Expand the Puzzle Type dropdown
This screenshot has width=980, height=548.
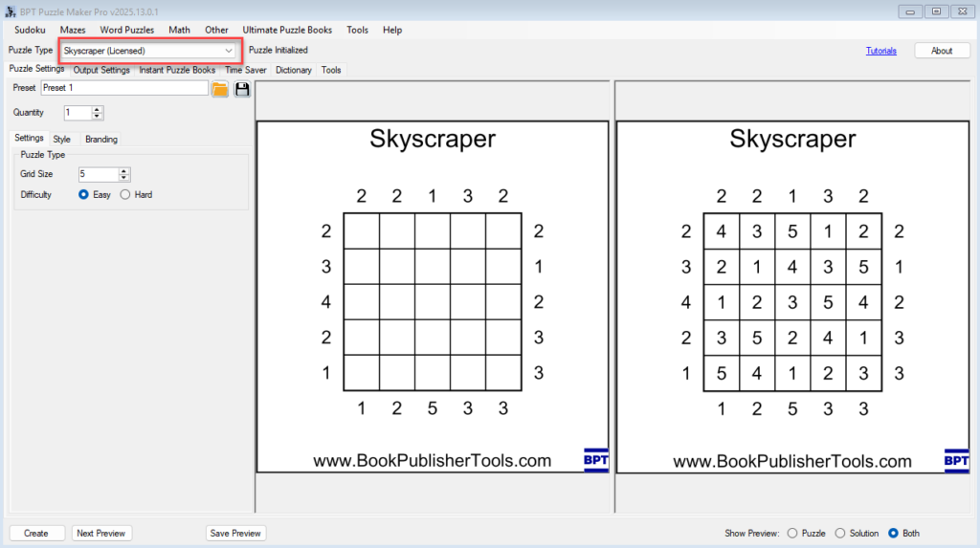[229, 51]
